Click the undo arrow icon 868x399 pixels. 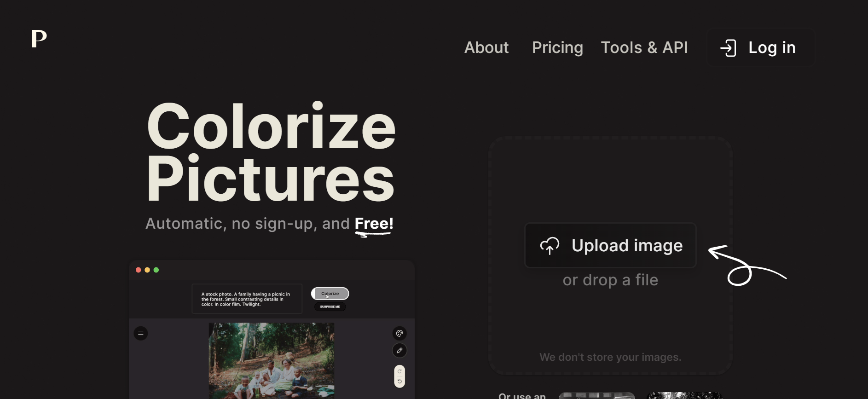tap(399, 382)
